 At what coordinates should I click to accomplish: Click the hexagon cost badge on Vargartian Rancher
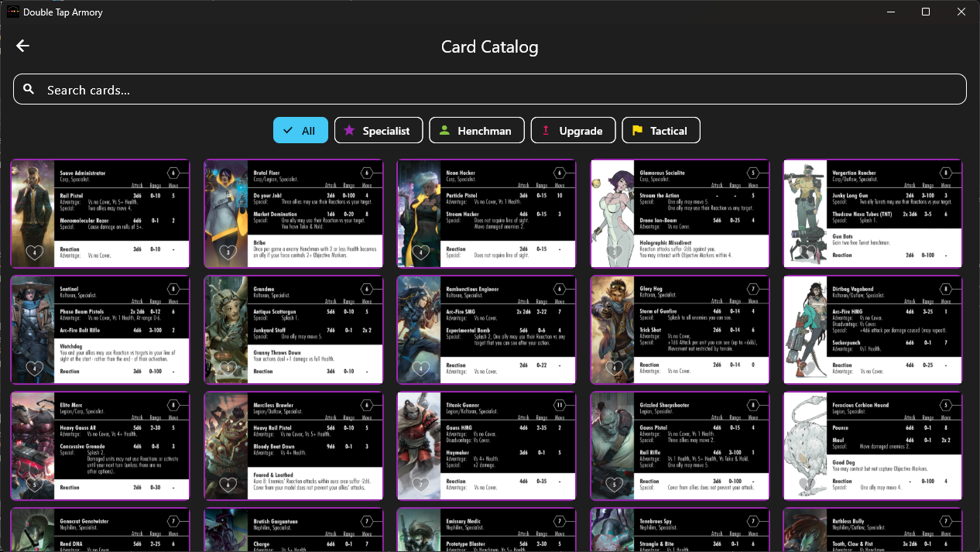[945, 173]
